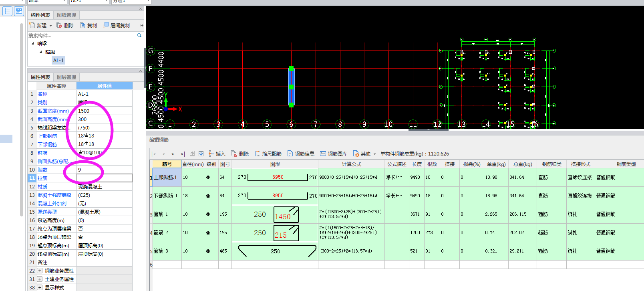Select the AL-1 component in the tree
The height and width of the screenshot is (291, 644).
(58, 61)
